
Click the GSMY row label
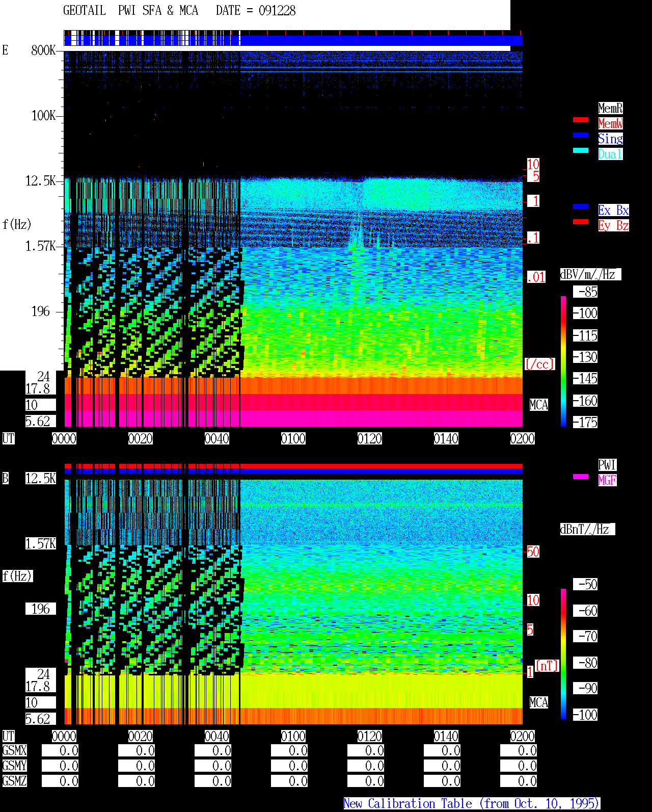[15, 766]
